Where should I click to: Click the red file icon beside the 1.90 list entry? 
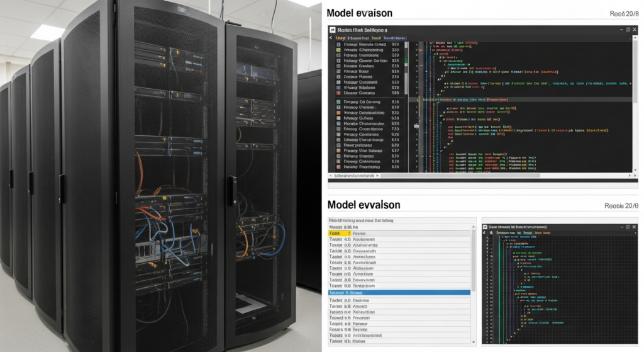click(x=338, y=93)
